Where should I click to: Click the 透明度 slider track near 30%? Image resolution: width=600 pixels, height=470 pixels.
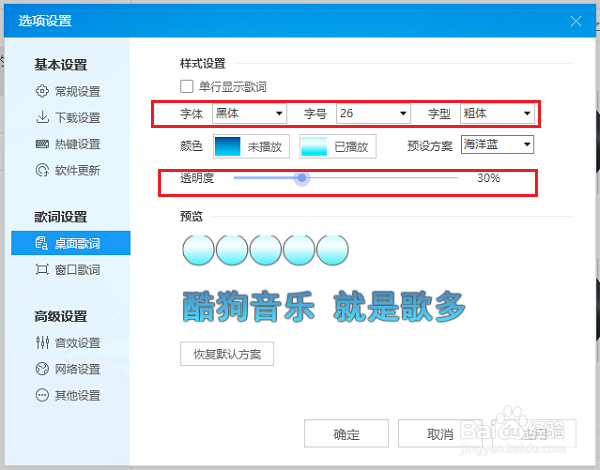pyautogui.click(x=346, y=178)
